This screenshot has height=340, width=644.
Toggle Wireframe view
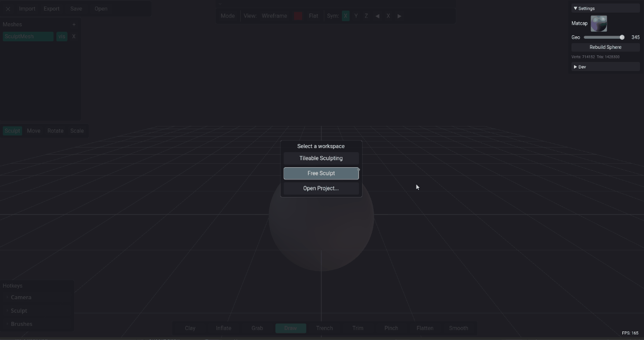(x=274, y=16)
